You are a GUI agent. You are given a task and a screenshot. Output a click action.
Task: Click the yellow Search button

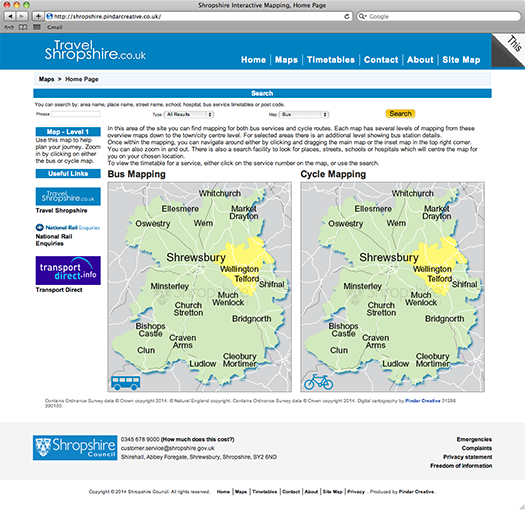click(x=400, y=114)
